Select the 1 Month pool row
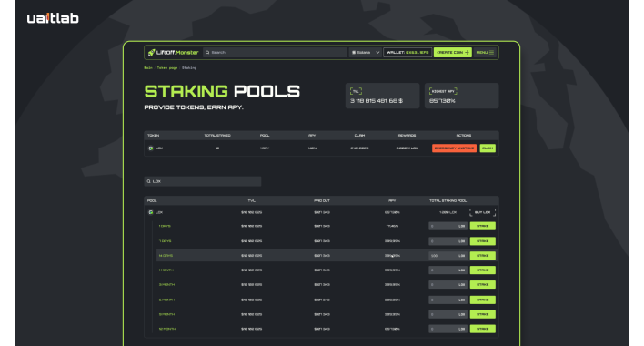This screenshot has height=346, width=644. [x=327, y=270]
